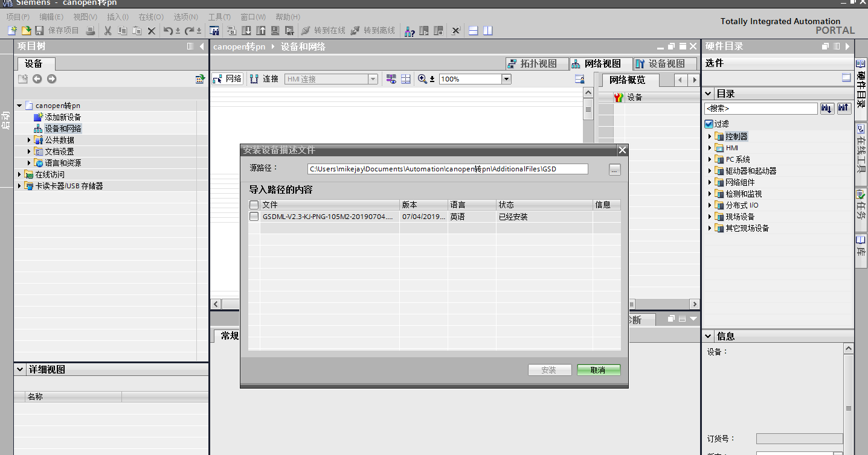
Task: Click the network view vertical scrollbar up arrow
Action: [x=588, y=92]
